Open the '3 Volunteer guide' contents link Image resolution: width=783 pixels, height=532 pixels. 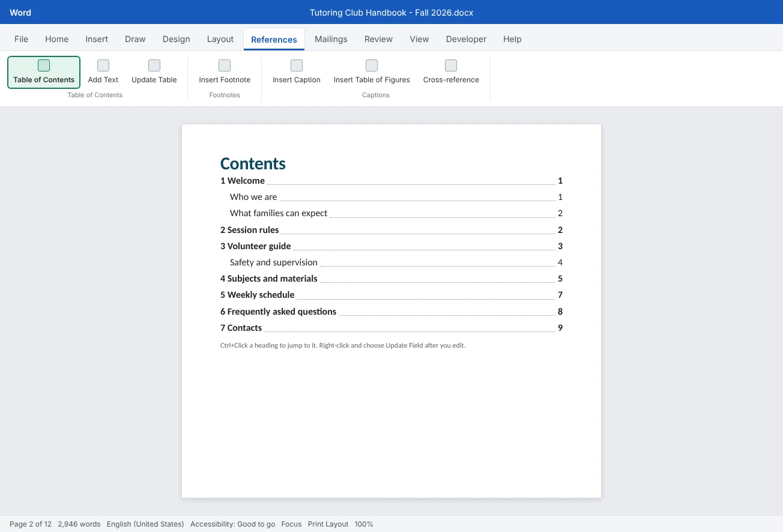point(391,246)
